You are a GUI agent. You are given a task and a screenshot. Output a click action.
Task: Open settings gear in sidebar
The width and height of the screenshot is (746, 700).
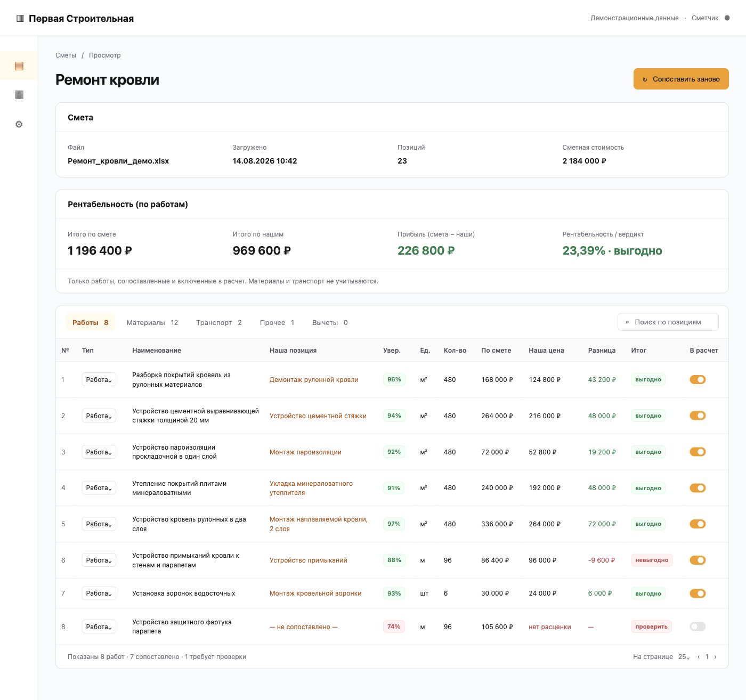coord(19,124)
